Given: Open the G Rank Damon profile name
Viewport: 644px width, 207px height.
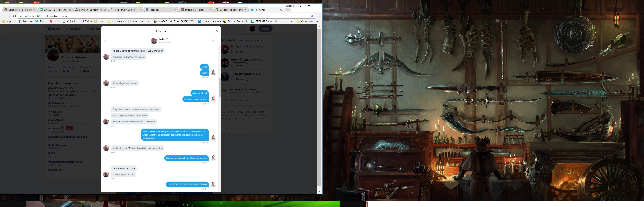Looking at the screenshot, I should [x=74, y=57].
